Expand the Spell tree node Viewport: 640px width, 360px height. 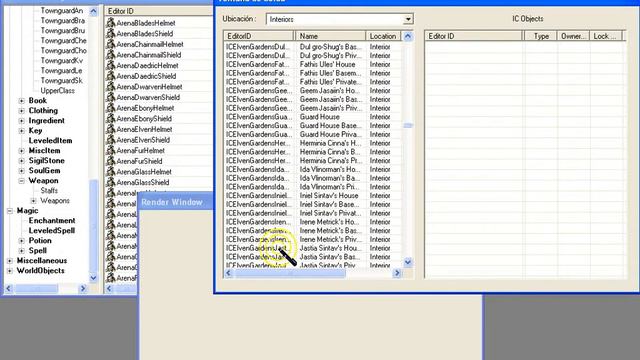pyautogui.click(x=22, y=251)
